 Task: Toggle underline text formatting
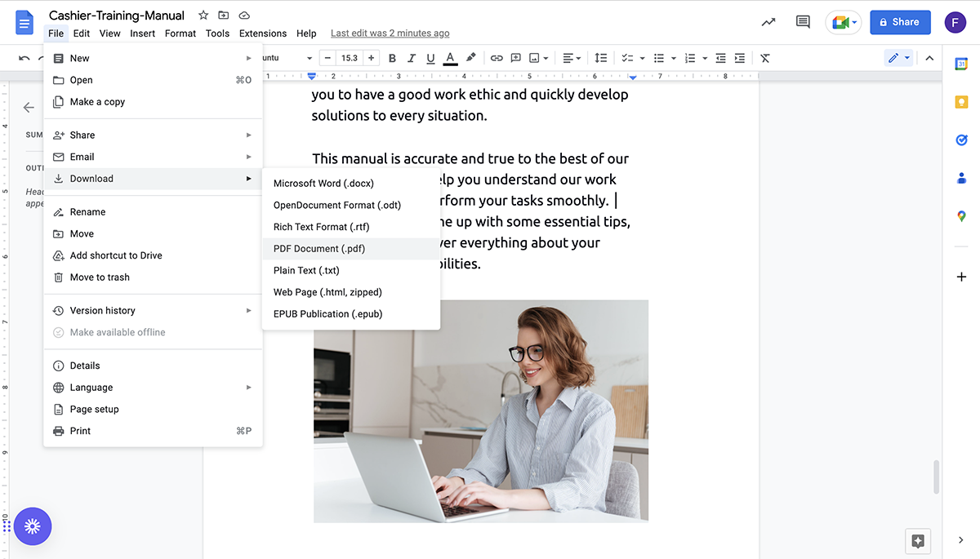430,58
